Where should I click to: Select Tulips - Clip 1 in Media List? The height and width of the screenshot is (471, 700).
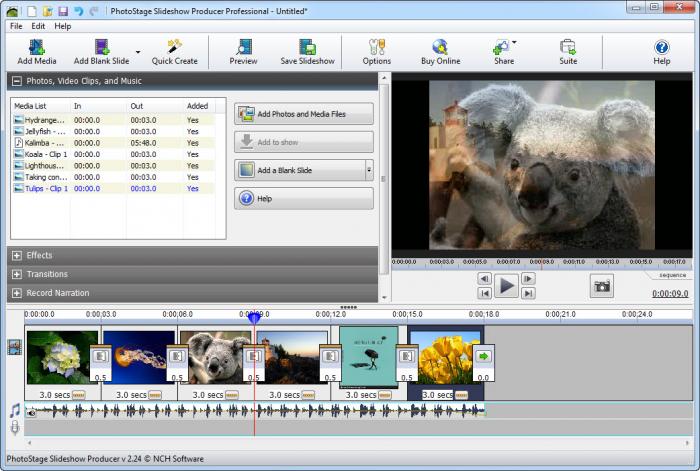[114, 188]
